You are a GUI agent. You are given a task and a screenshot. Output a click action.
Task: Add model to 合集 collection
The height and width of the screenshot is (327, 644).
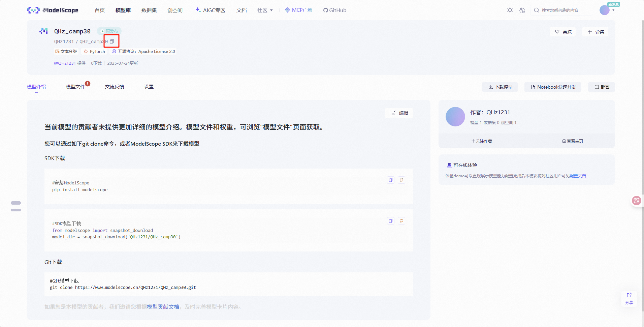595,32
